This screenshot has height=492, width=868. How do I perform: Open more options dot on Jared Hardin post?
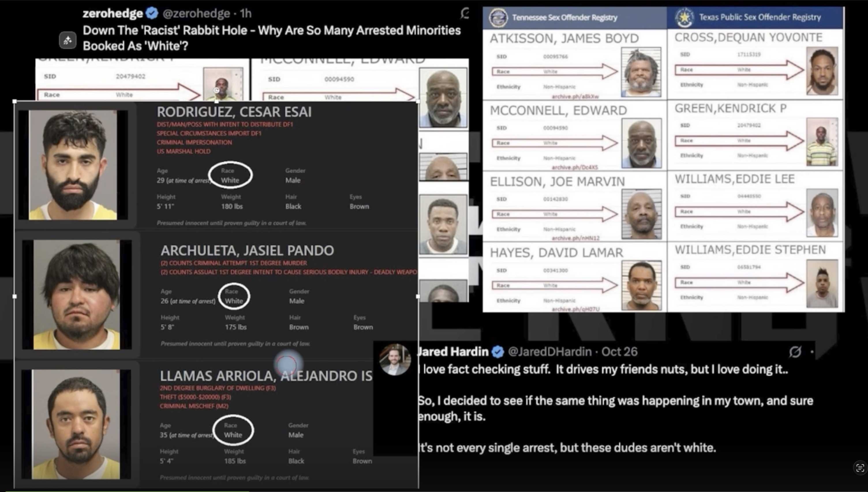click(812, 352)
